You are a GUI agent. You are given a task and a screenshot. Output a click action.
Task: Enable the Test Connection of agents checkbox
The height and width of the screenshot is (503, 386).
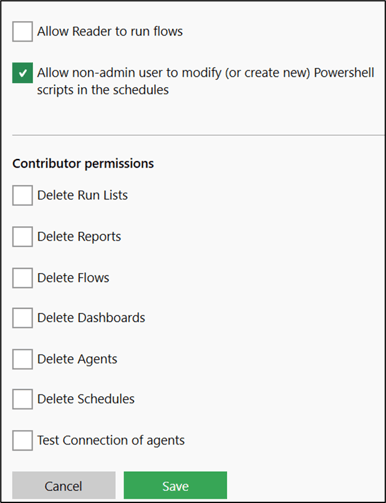pyautogui.click(x=22, y=440)
